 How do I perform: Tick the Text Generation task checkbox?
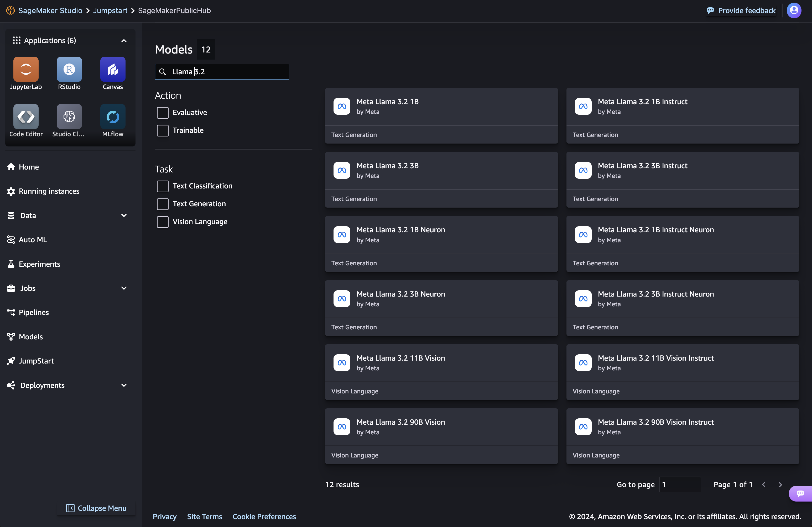pos(163,204)
